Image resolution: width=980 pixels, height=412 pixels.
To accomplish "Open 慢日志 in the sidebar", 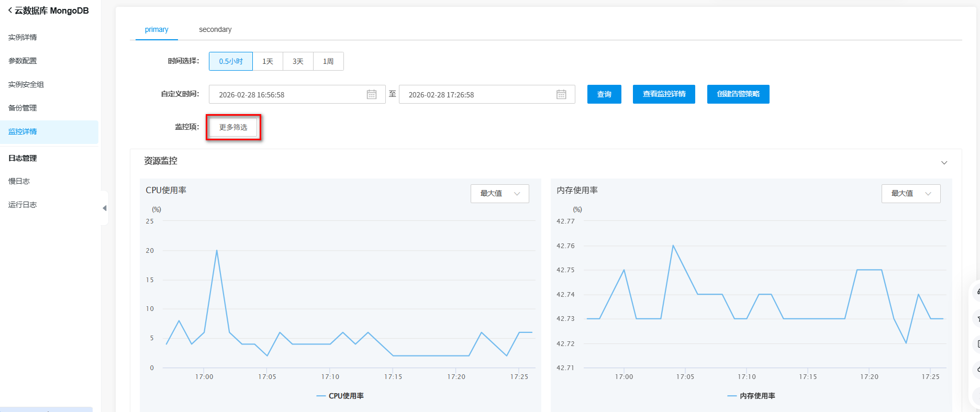I will point(19,181).
